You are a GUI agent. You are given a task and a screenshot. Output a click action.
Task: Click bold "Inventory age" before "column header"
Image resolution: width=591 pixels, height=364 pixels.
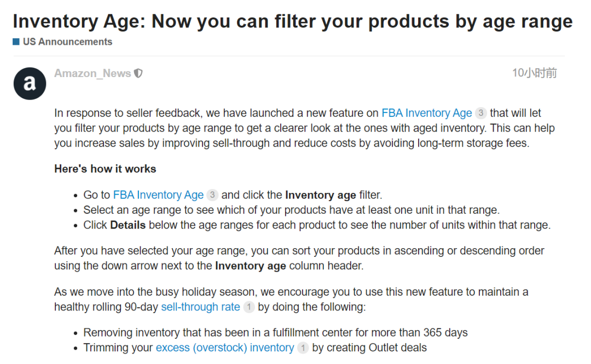click(250, 266)
